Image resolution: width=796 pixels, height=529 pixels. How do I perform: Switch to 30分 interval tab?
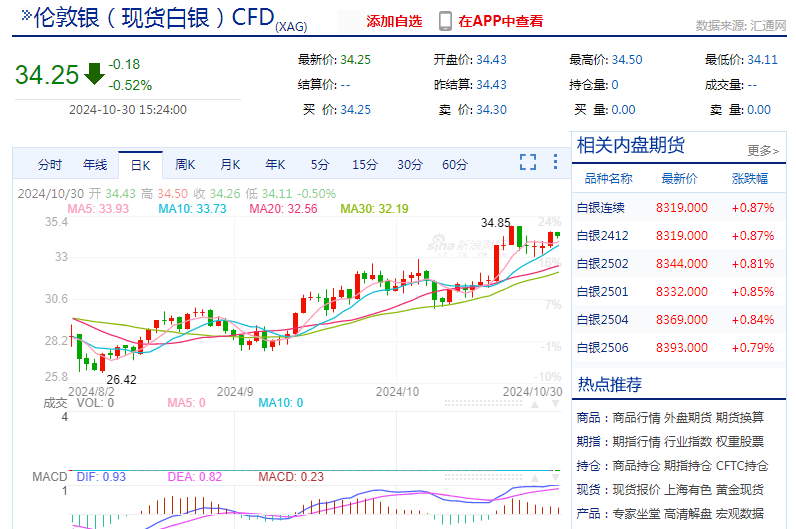coord(410,164)
